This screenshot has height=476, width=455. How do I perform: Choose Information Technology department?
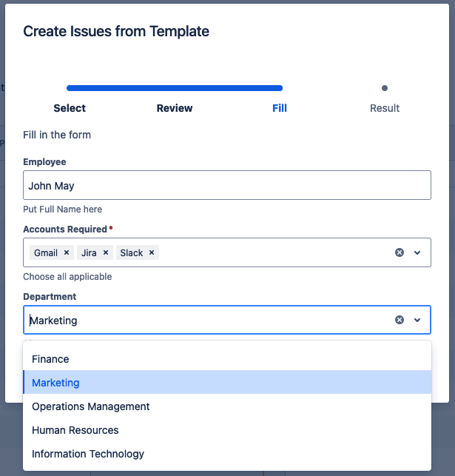(87, 454)
